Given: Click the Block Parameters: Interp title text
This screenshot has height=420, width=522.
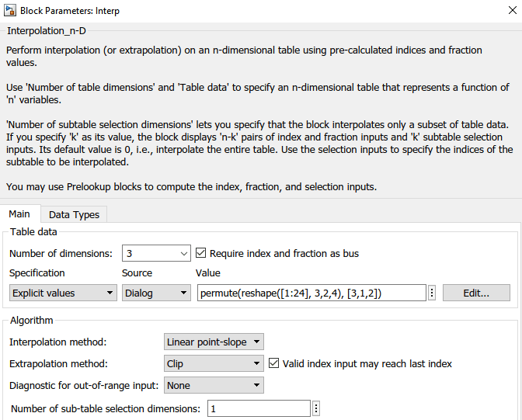Looking at the screenshot, I should point(70,12).
